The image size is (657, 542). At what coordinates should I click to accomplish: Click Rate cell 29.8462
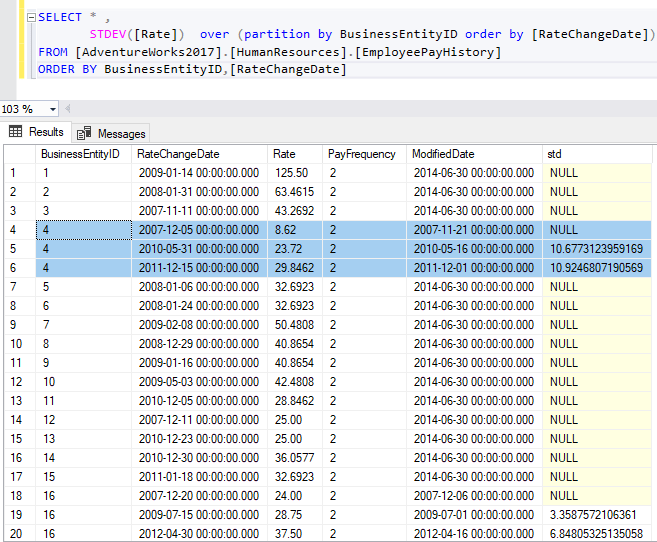coord(295,268)
